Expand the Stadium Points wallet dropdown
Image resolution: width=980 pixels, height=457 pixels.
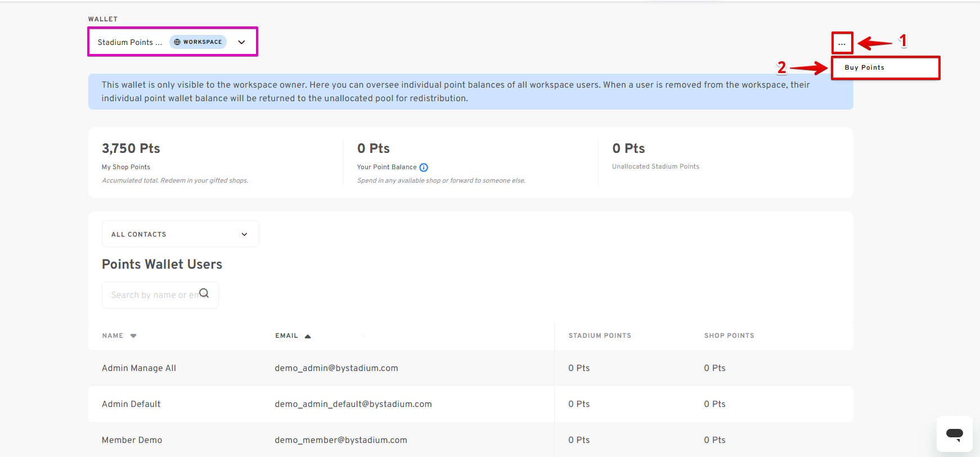point(173,42)
